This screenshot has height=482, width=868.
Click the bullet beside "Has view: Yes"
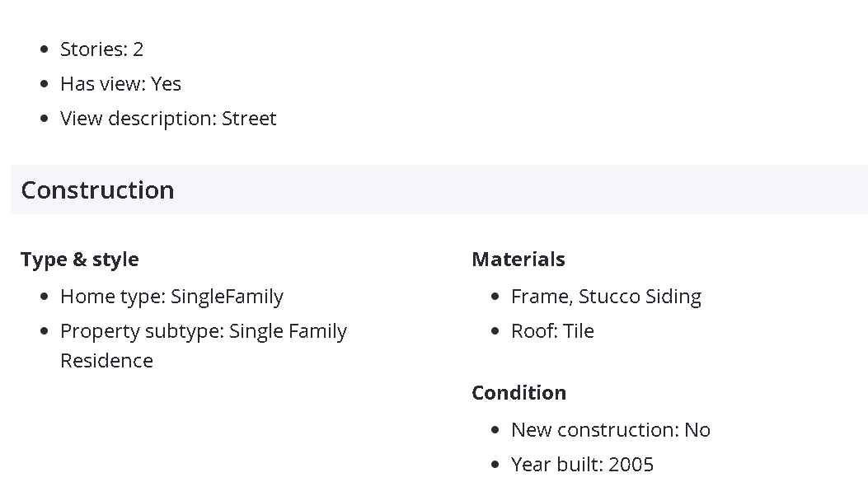45,85
